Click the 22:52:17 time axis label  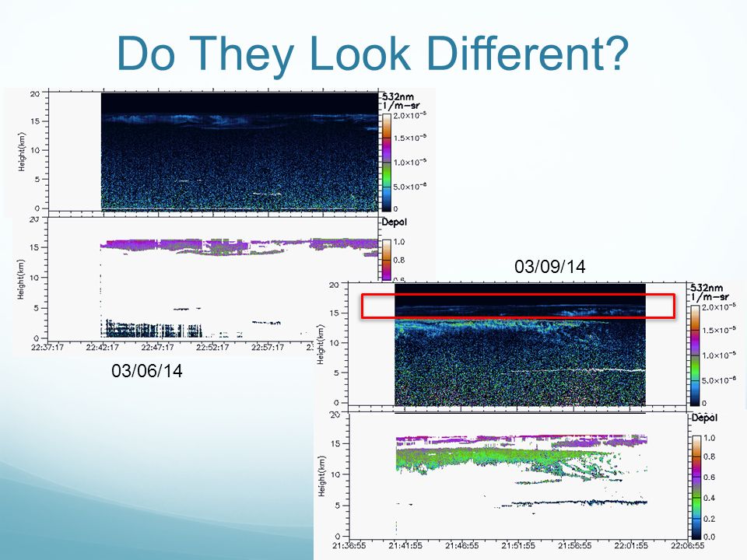pos(212,347)
